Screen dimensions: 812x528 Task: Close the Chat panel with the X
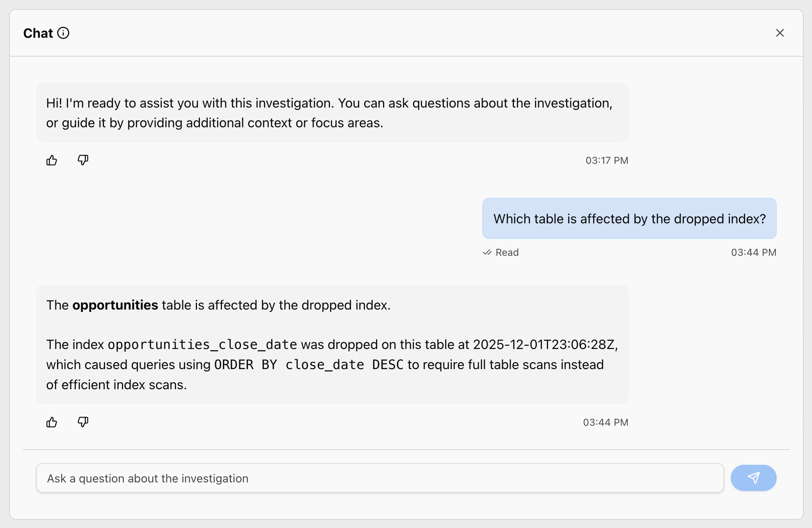[x=780, y=33]
